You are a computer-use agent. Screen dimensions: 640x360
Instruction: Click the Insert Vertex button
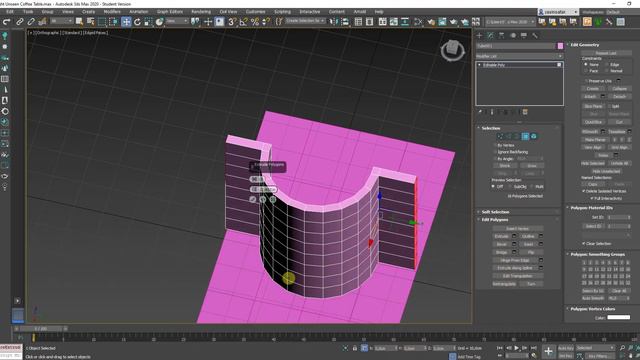(x=518, y=229)
